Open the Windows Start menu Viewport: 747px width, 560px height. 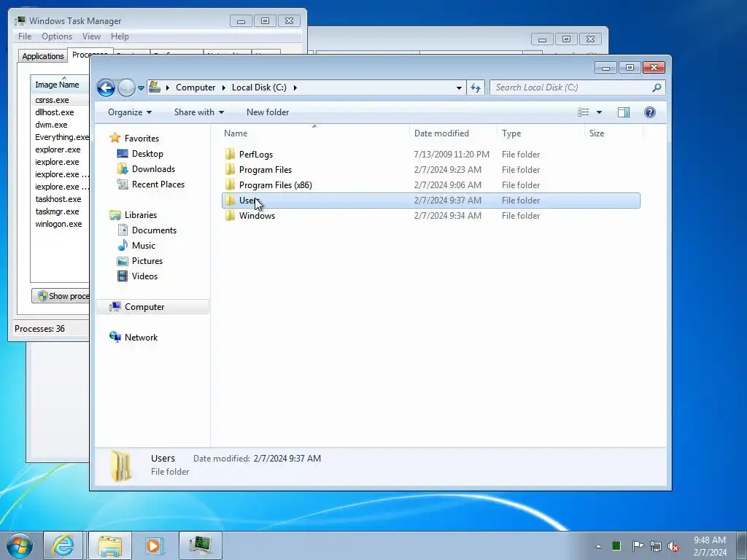click(x=19, y=545)
